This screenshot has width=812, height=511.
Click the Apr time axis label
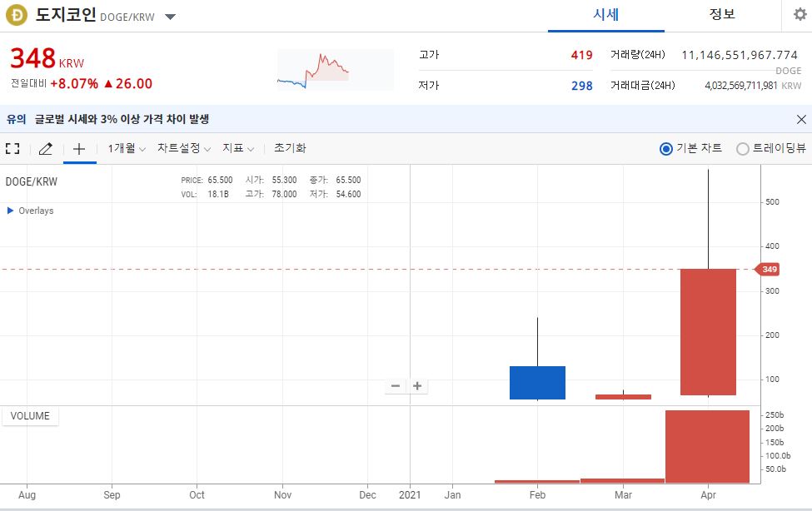tap(708, 495)
